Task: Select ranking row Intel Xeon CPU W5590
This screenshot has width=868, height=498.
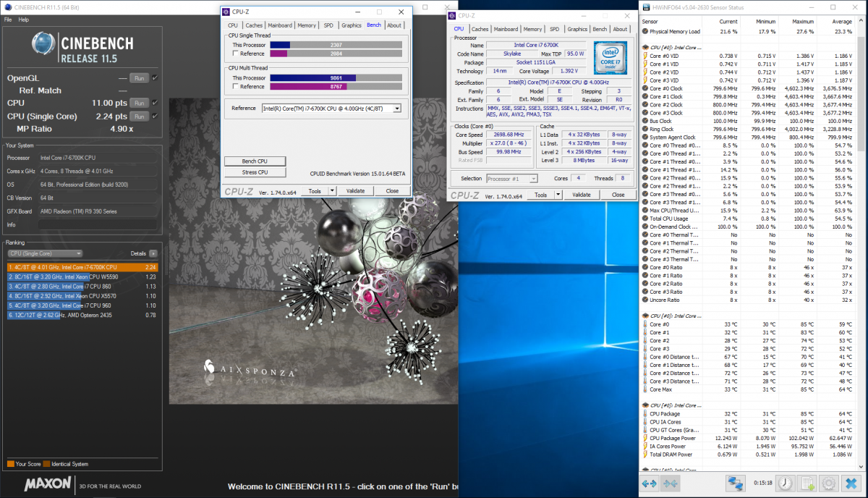Action: 82,277
